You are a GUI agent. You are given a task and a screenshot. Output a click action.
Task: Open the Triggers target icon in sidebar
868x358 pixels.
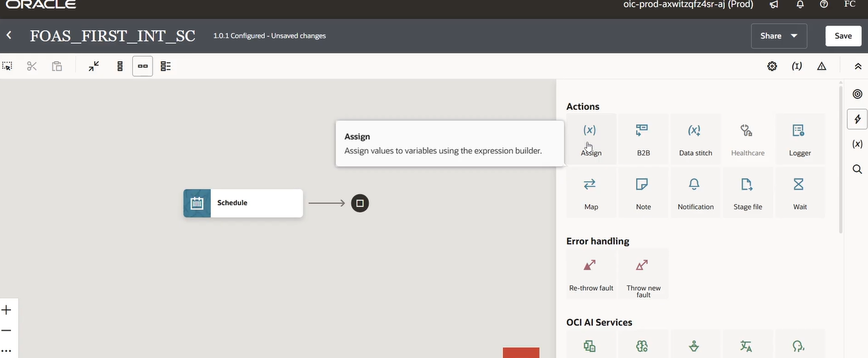857,94
